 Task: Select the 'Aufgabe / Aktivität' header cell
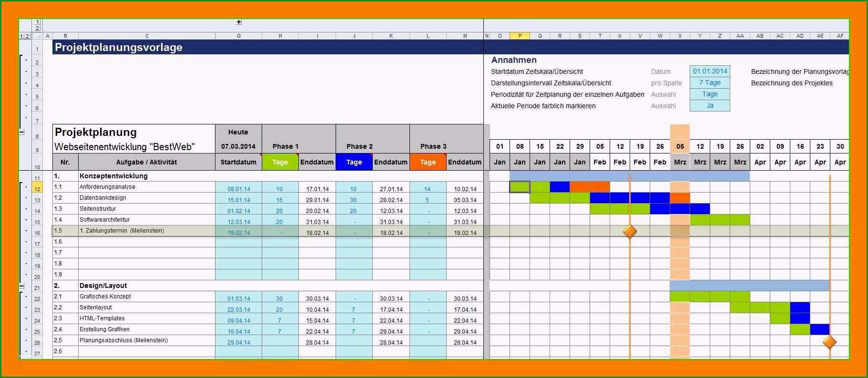click(147, 162)
